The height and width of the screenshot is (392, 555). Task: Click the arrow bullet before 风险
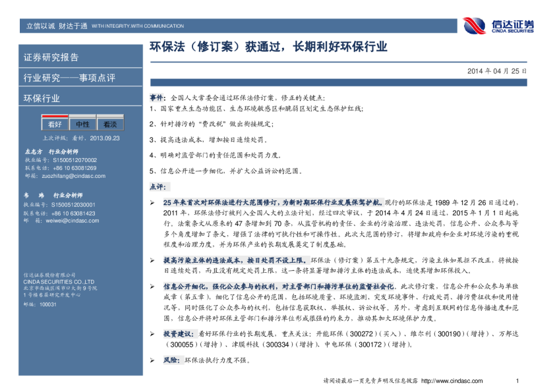pos(152,360)
